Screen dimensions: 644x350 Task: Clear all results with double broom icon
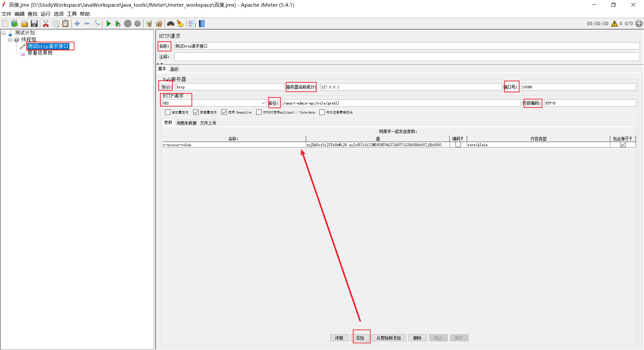(159, 24)
